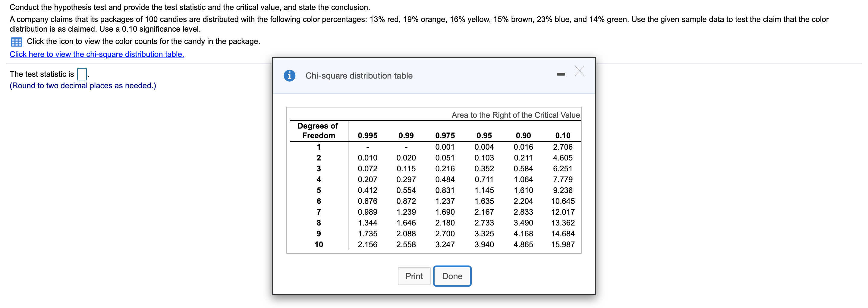Click the Area to the Right label
Screen dimensions: 868x308
516,115
